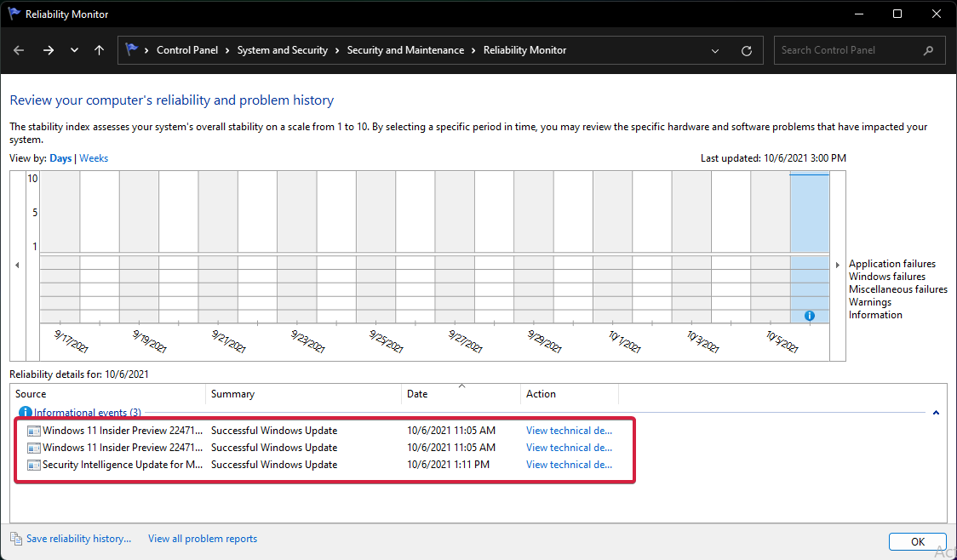This screenshot has width=957, height=560.
Task: Click Save reliability history link
Action: (x=78, y=539)
